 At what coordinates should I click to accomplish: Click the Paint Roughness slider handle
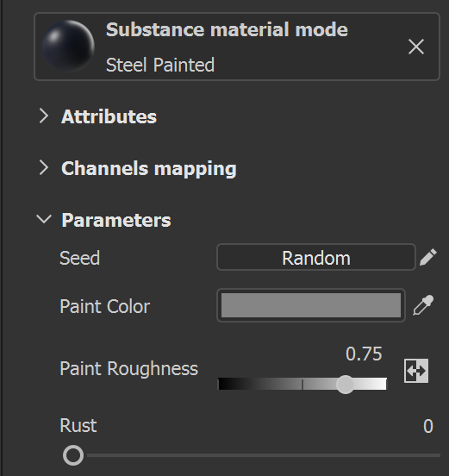[345, 385]
